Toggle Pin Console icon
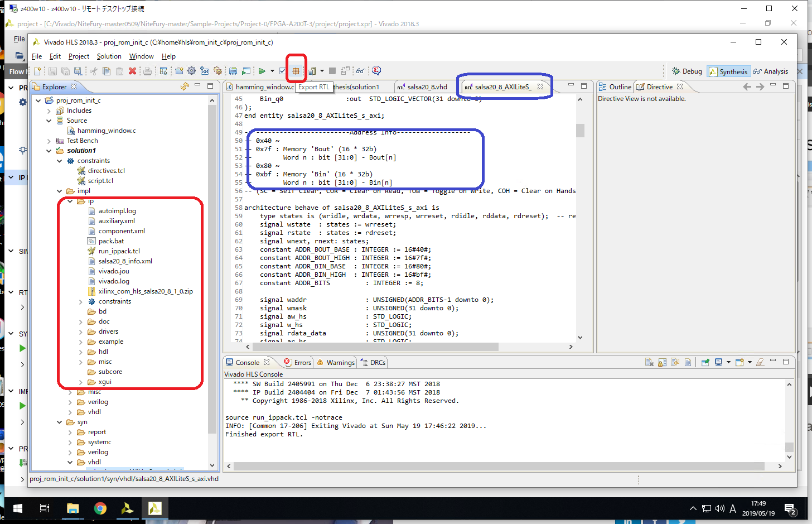 [x=705, y=362]
